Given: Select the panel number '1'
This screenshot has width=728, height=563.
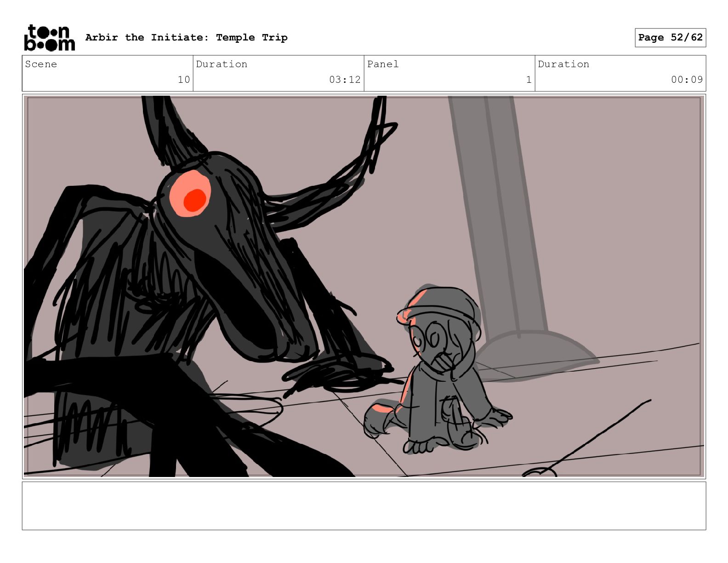Looking at the screenshot, I should coord(529,80).
